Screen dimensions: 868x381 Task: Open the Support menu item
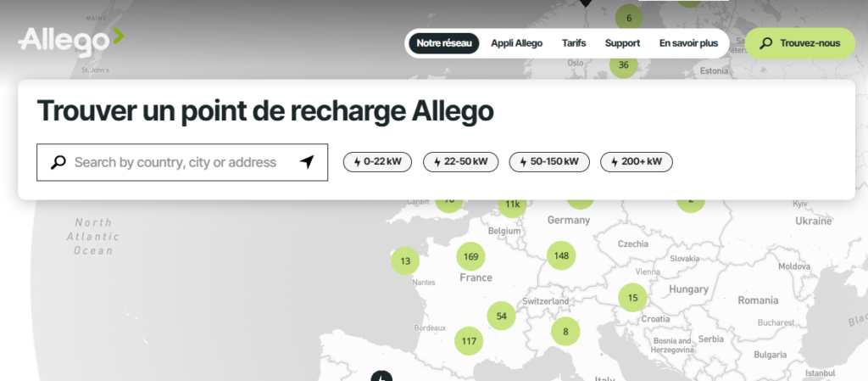[x=622, y=43]
